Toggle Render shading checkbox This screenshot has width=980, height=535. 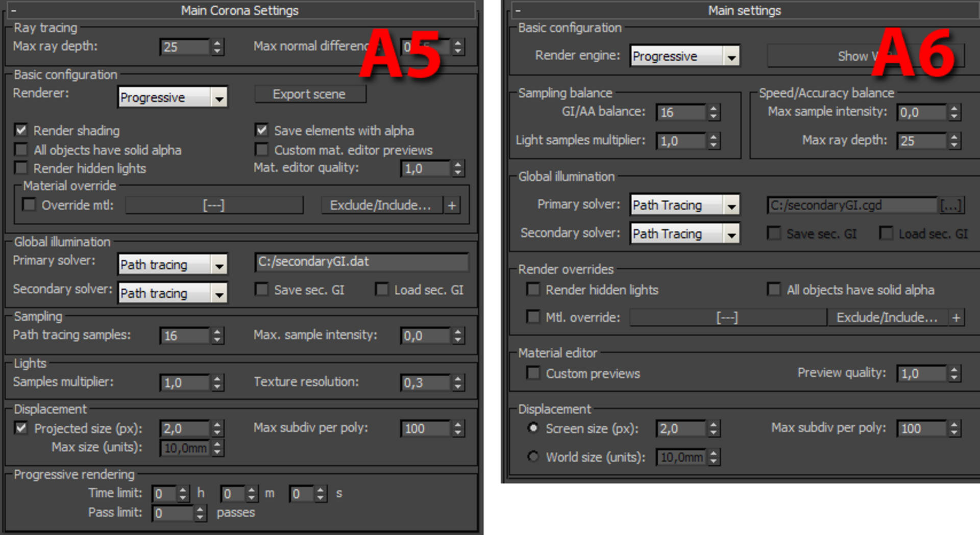coord(21,130)
